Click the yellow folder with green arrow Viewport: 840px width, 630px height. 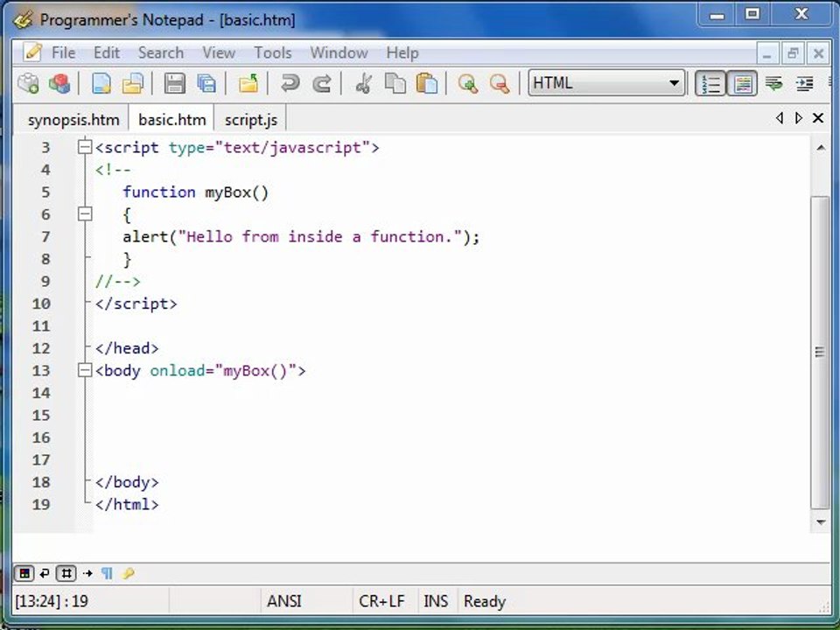(x=248, y=84)
